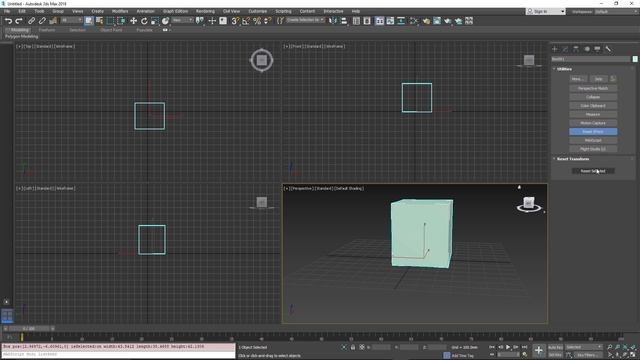Viewport: 640px width, 360px height.
Task: Open the Help menu
Action: coord(356,11)
